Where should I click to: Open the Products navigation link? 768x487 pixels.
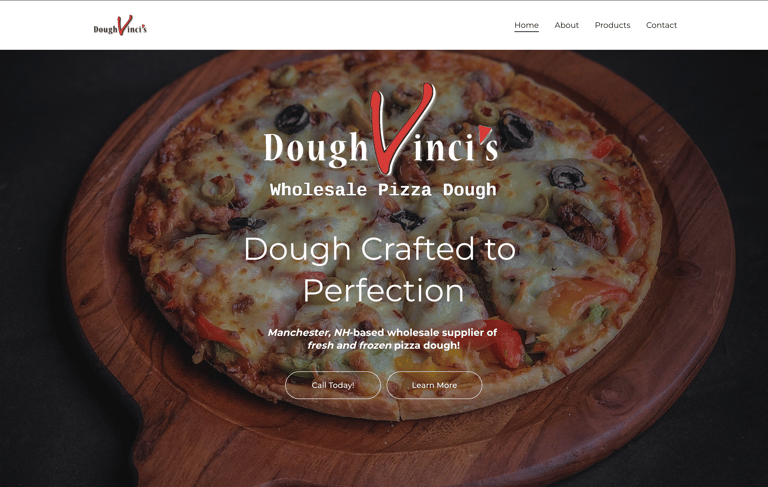pyautogui.click(x=612, y=25)
